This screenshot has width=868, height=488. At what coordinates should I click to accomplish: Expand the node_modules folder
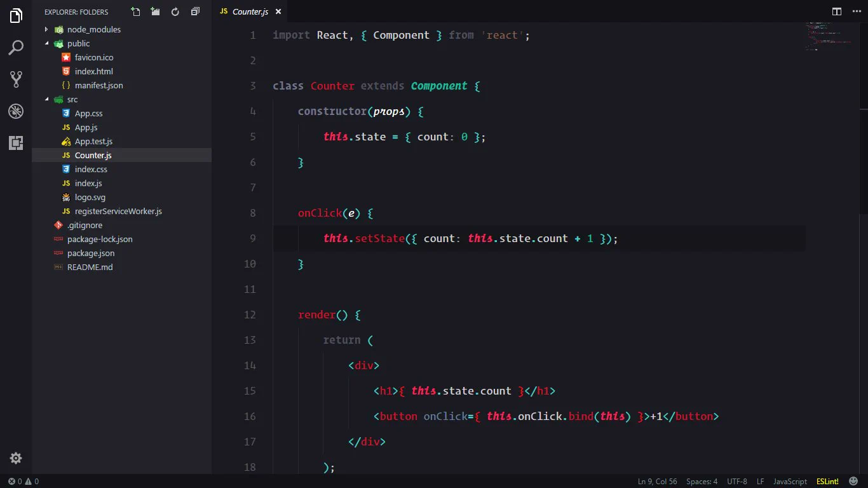click(x=121, y=29)
